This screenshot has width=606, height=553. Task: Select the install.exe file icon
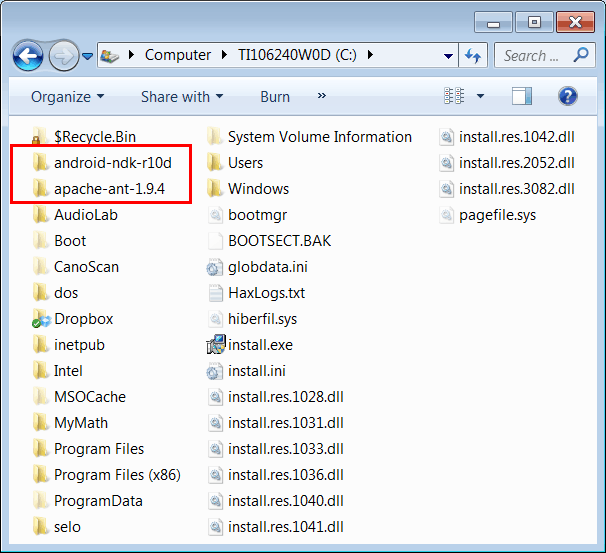215,345
